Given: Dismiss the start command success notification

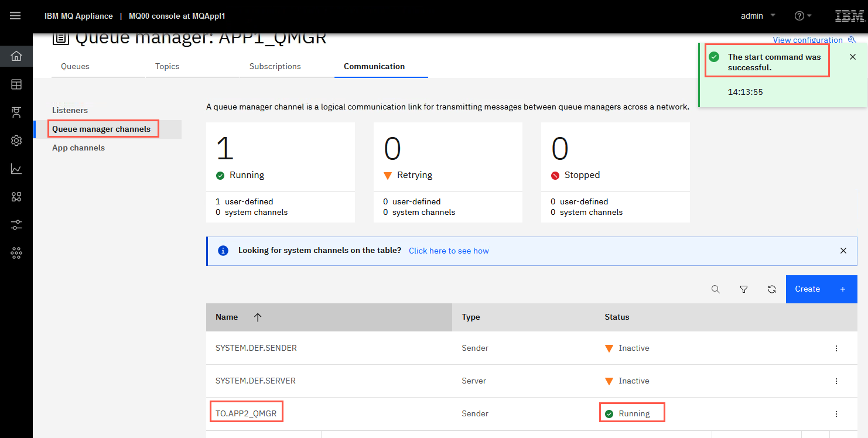Looking at the screenshot, I should tap(853, 57).
